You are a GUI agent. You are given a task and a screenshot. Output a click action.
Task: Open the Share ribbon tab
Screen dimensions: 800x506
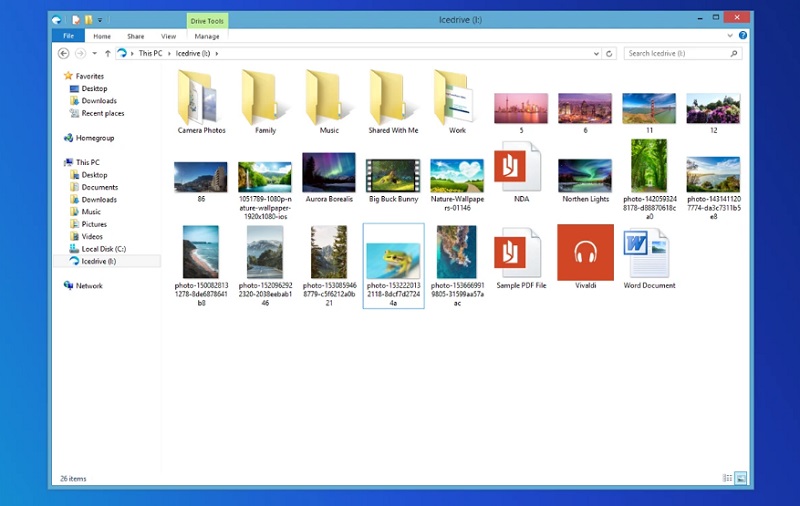(x=135, y=36)
